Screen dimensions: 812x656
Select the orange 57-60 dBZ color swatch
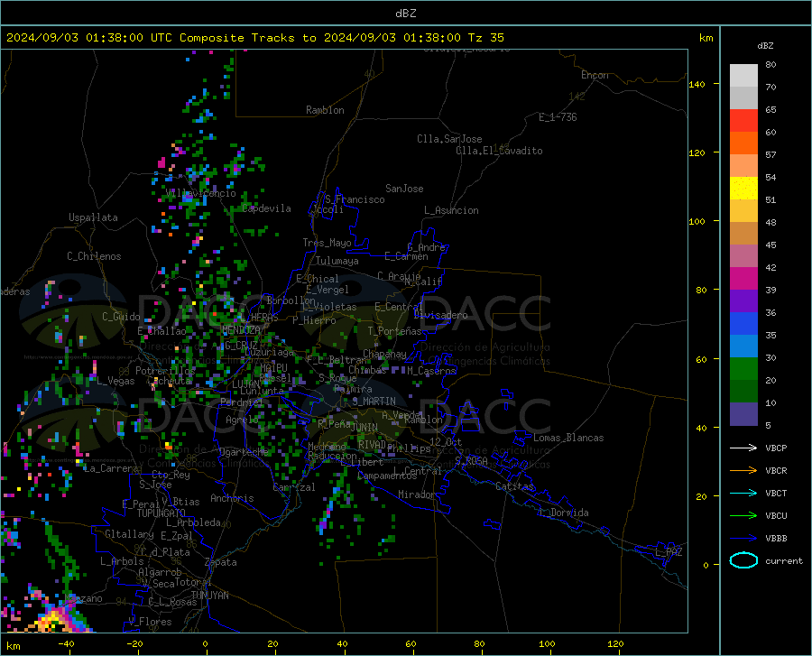pos(743,143)
